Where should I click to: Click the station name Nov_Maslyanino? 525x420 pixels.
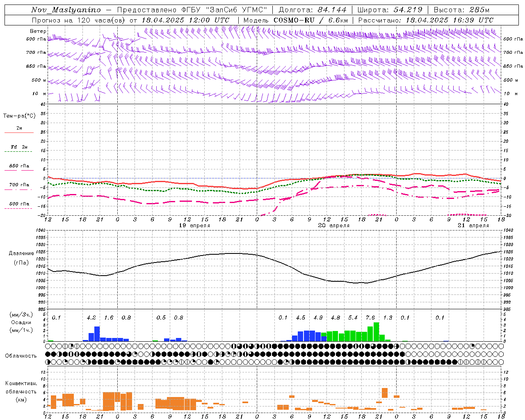66,10
